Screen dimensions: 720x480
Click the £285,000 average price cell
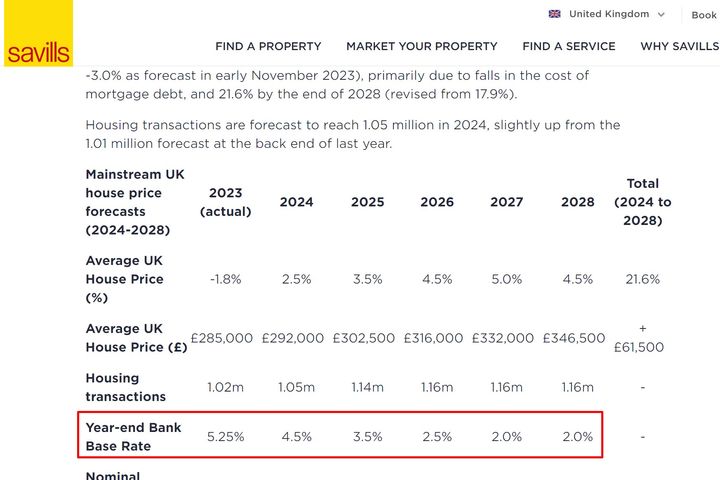coord(221,338)
